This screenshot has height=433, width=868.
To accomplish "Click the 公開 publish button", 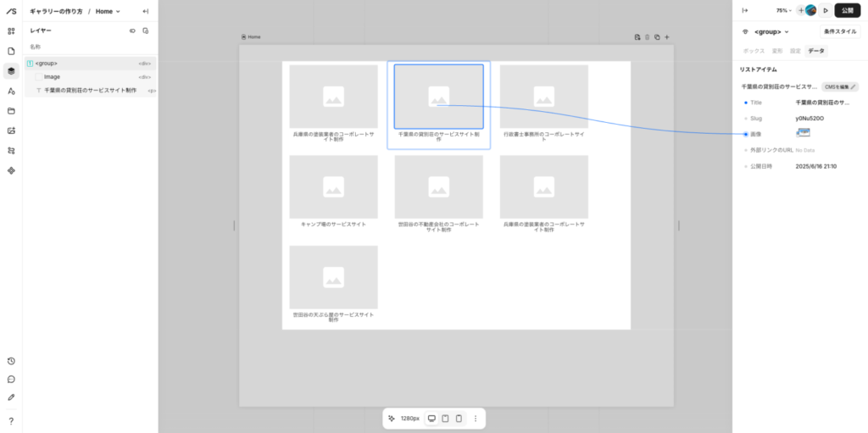I will [x=848, y=10].
